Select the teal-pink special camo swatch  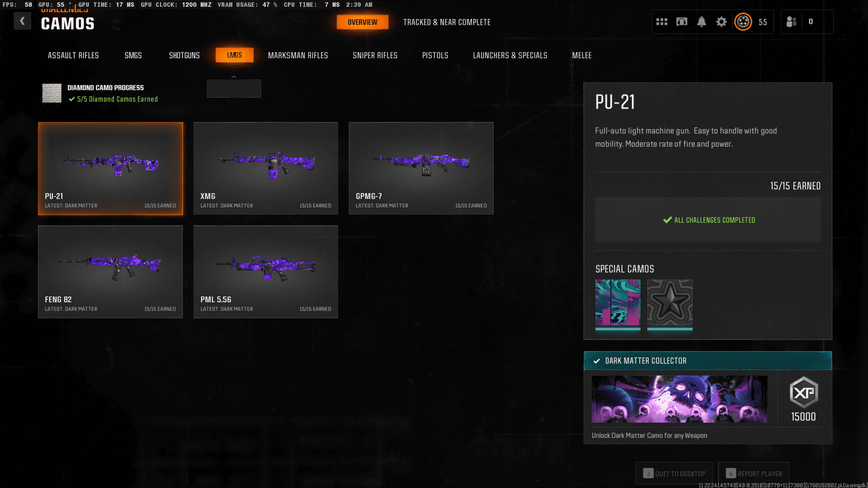click(x=618, y=303)
